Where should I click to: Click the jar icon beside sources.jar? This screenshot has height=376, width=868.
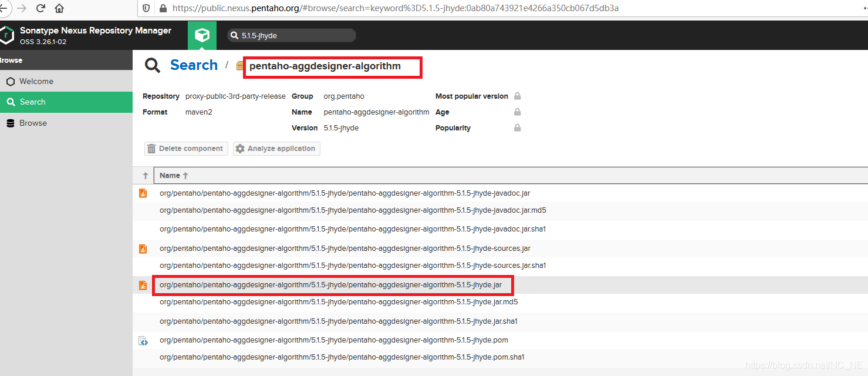(143, 249)
